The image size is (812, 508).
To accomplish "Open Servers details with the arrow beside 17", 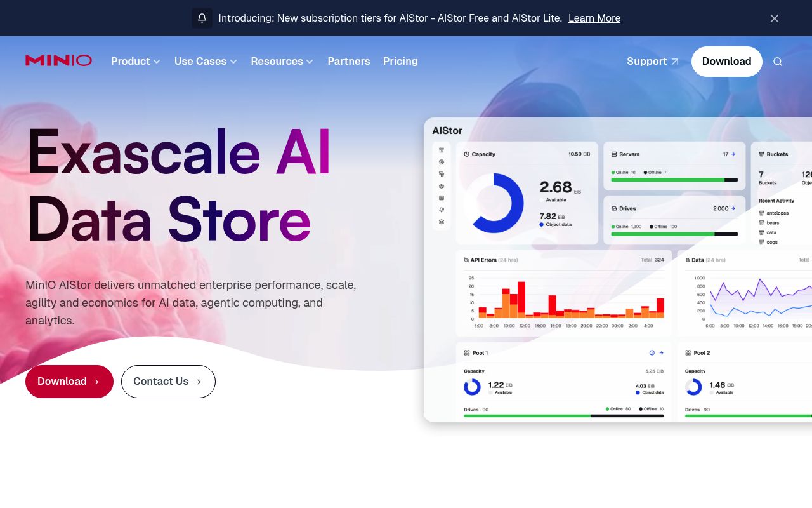I will [x=733, y=154].
